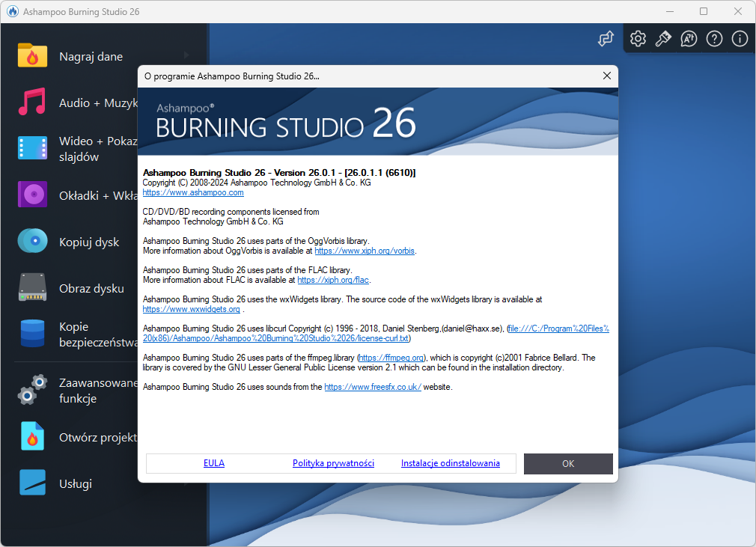Click the Usługi icon in sidebar
Image resolution: width=756 pixels, height=547 pixels.
(x=32, y=483)
